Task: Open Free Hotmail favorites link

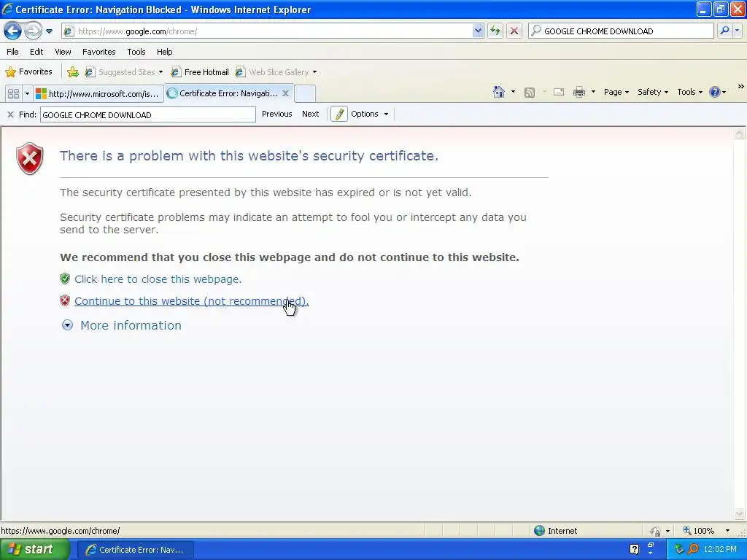Action: pyautogui.click(x=200, y=72)
